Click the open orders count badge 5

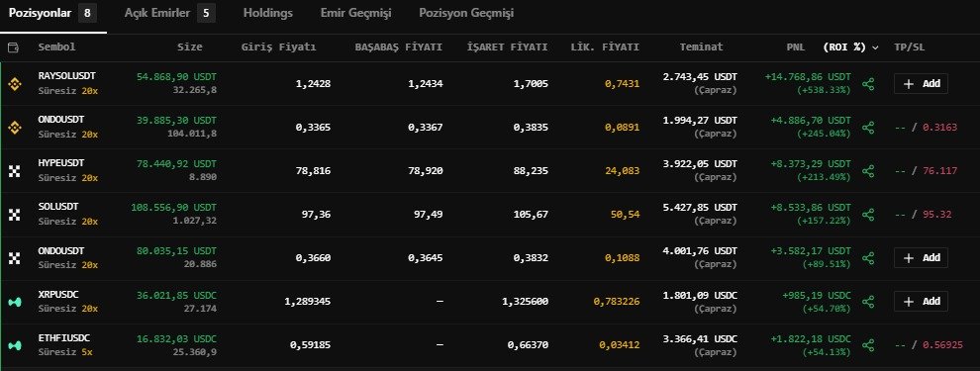tap(206, 13)
